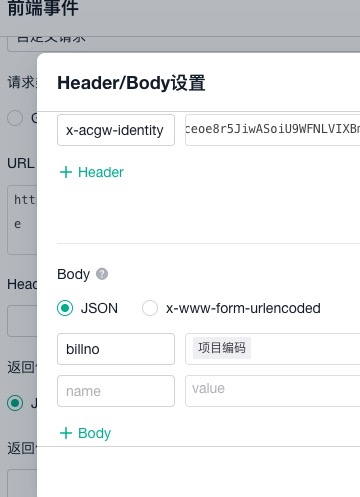Click the empty name placeholder field
Image resolution: width=360 pixels, height=497 pixels.
(116, 391)
